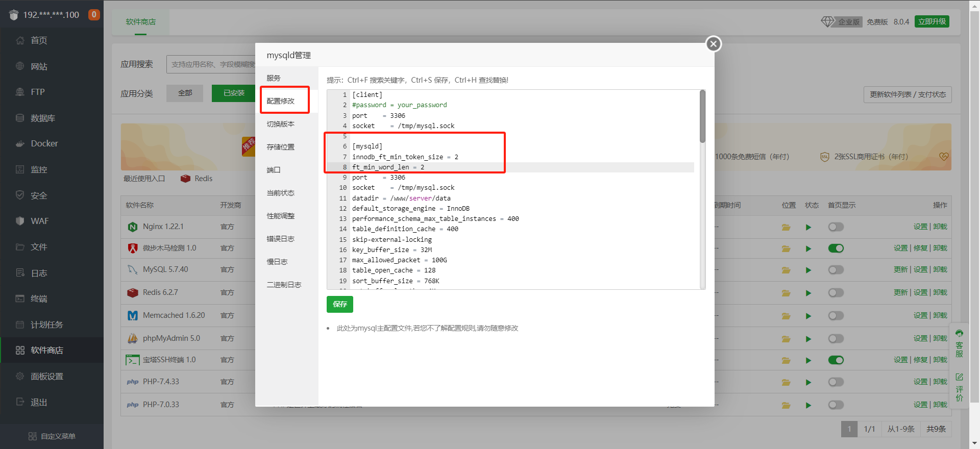Click the 立即升级 button
980x449 pixels.
click(x=932, y=21)
